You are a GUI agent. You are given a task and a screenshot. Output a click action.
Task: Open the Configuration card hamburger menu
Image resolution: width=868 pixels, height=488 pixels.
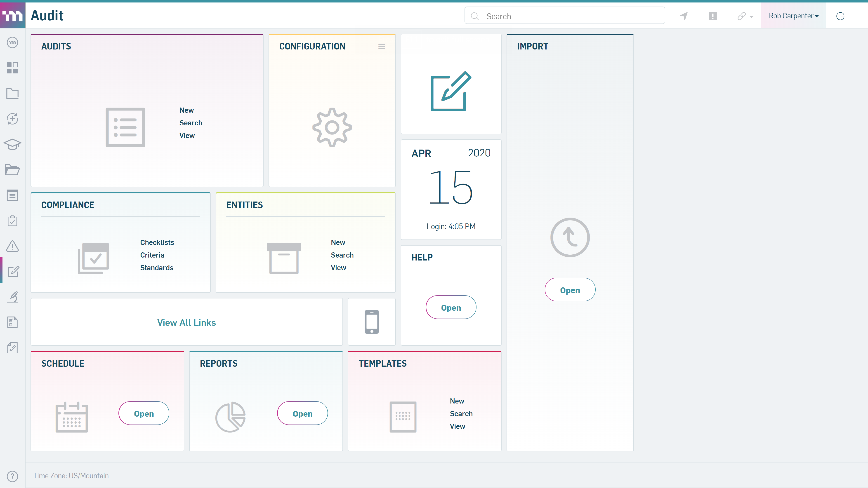(382, 47)
